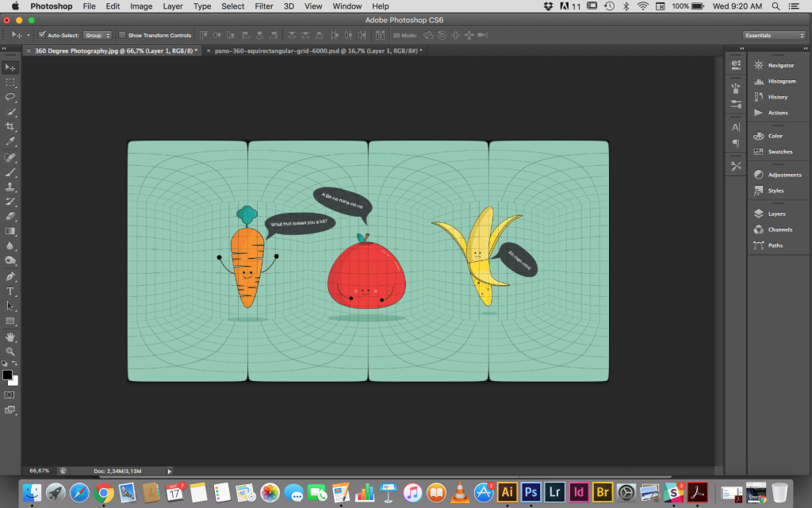Open the Layers panel
Viewport: 812px width, 508px height.
tap(776, 214)
